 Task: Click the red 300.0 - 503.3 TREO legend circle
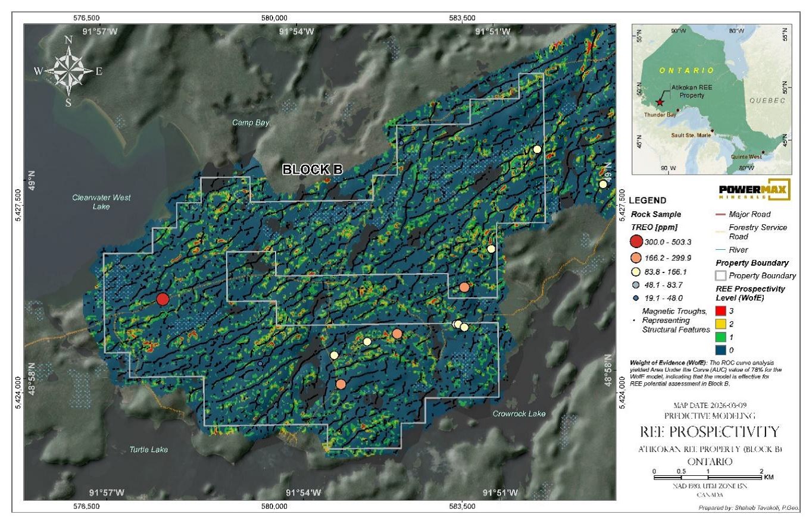(x=636, y=241)
